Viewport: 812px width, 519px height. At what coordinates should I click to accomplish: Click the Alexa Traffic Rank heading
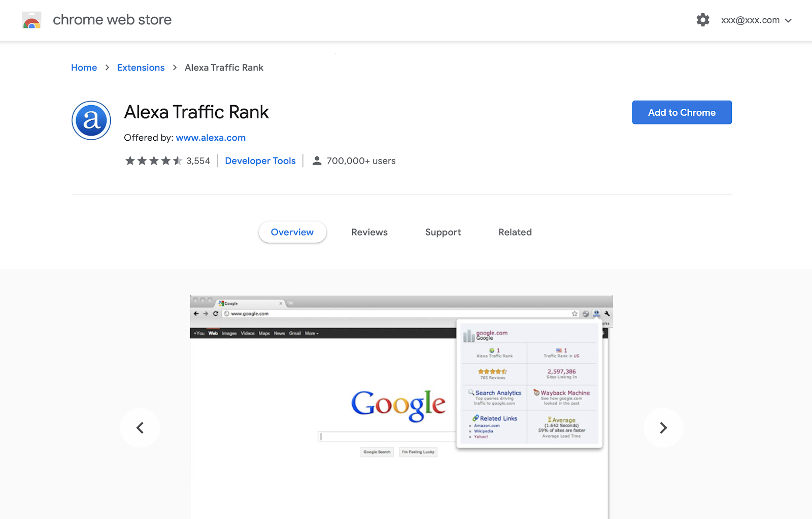click(x=196, y=112)
